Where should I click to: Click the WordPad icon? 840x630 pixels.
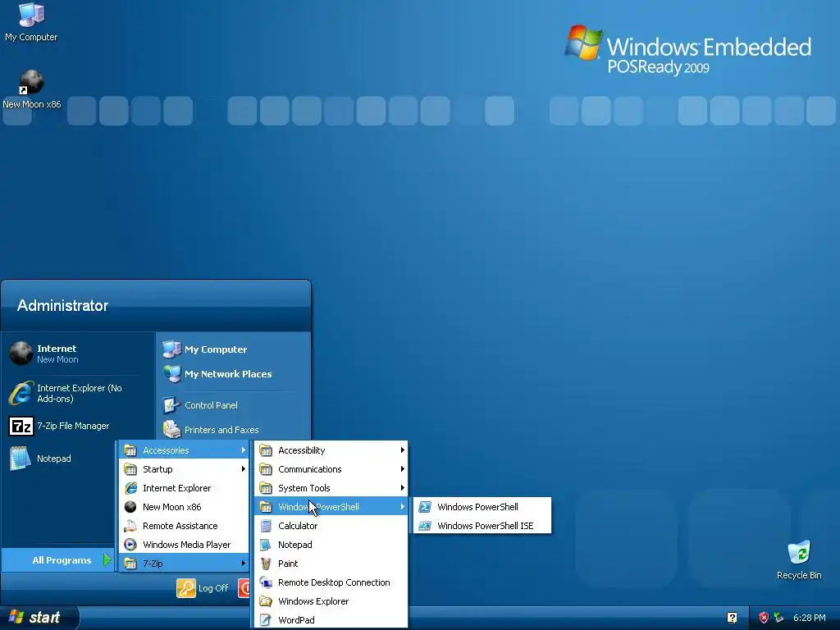click(266, 620)
